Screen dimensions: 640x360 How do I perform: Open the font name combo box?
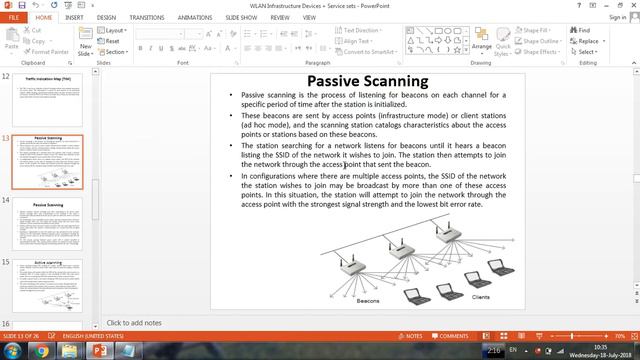point(159,34)
